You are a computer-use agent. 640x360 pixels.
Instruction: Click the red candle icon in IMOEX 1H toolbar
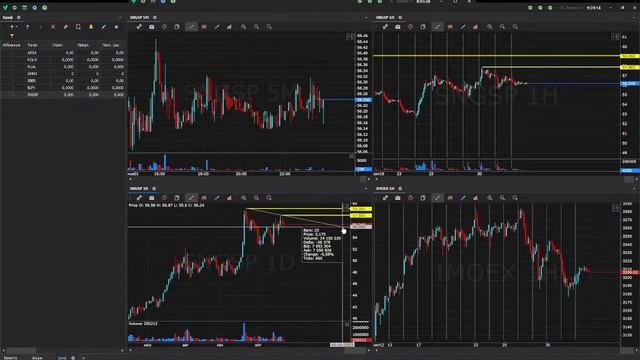tap(450, 198)
